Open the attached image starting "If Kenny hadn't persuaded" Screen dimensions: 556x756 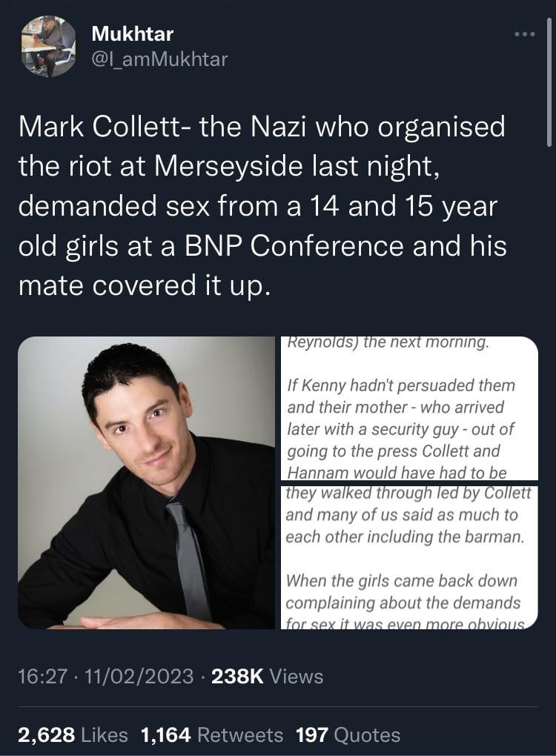tap(409, 408)
